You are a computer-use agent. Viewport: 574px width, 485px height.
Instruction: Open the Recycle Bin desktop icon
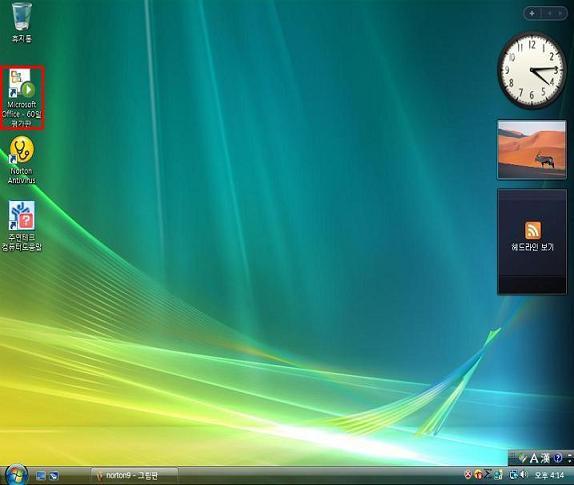(22, 22)
